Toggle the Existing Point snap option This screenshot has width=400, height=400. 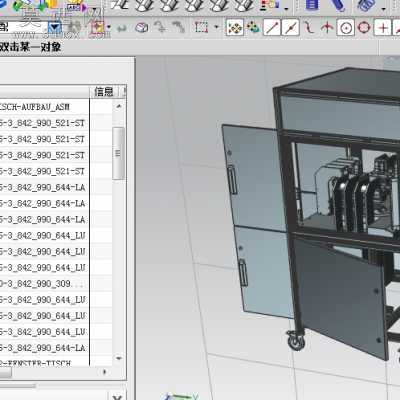pyautogui.click(x=383, y=27)
